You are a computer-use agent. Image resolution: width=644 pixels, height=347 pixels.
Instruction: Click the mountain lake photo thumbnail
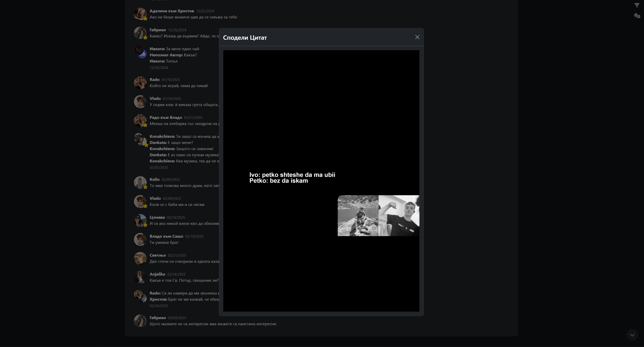coord(358,216)
